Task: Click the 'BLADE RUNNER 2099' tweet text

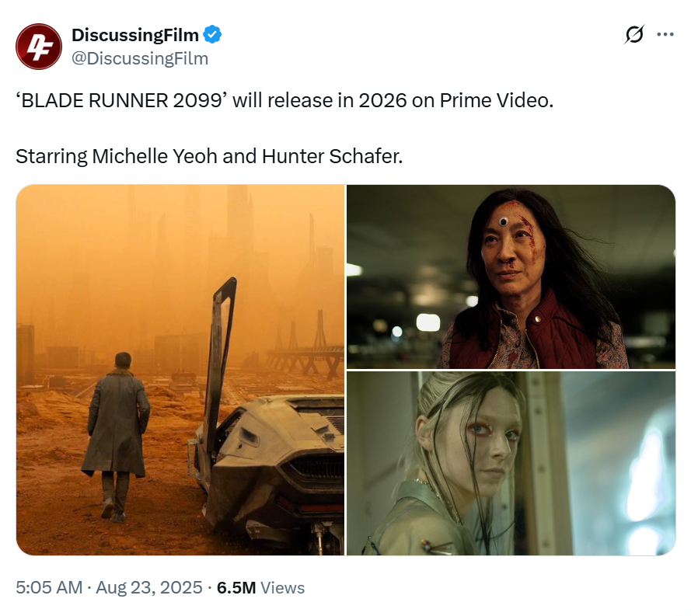Action: click(284, 100)
